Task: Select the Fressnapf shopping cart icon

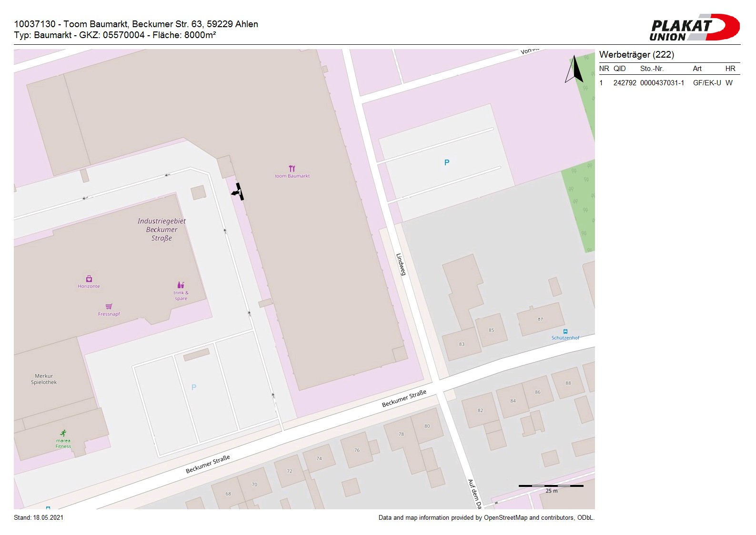Action: 109,306
